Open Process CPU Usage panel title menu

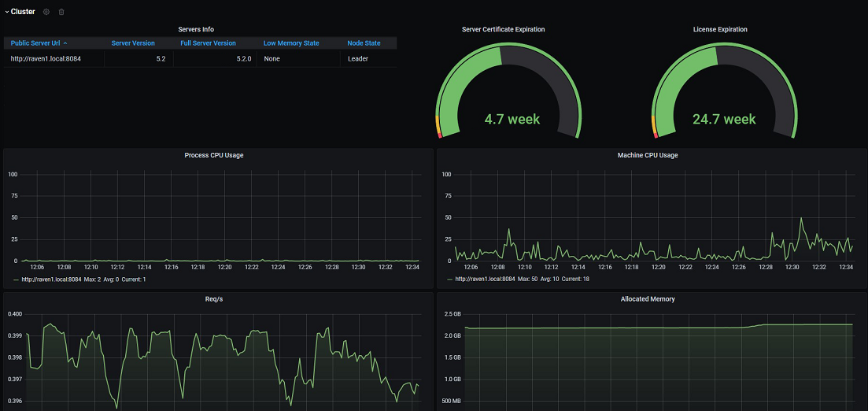coord(214,155)
